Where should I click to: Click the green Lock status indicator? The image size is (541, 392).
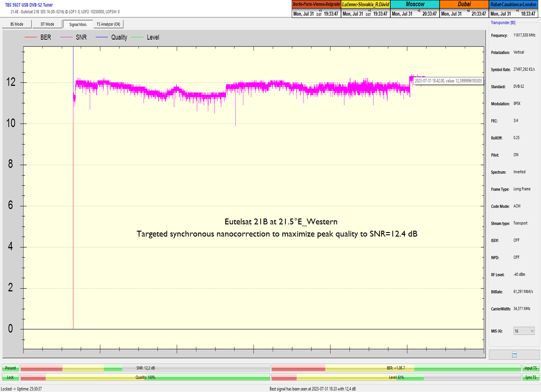[x=10, y=377]
